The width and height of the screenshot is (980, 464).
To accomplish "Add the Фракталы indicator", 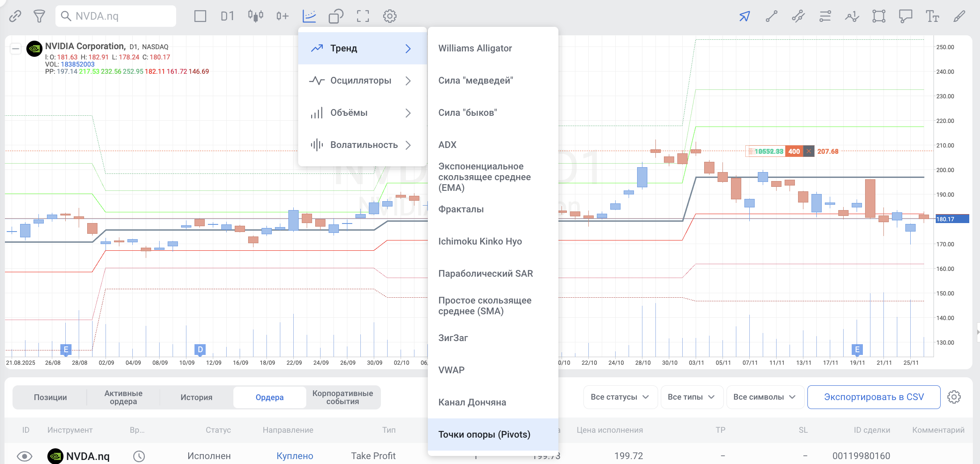I will coord(493,209).
